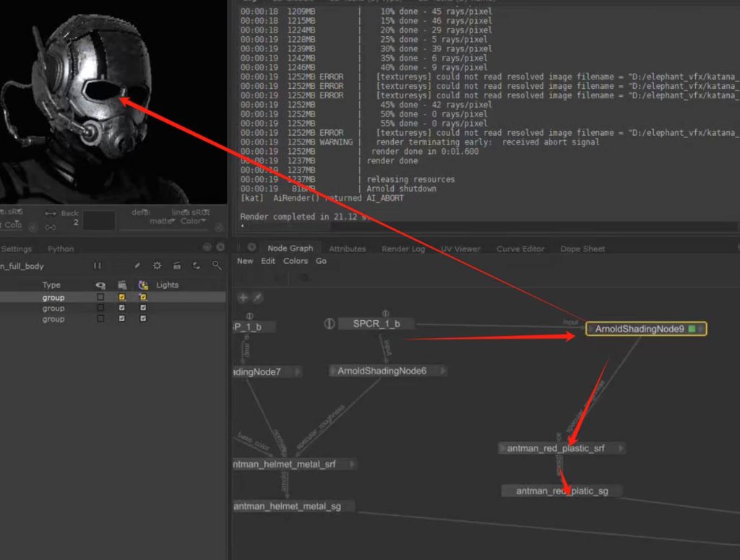The height and width of the screenshot is (560, 740).
Task: Open the Colors menu in Node Graph
Action: [x=295, y=261]
